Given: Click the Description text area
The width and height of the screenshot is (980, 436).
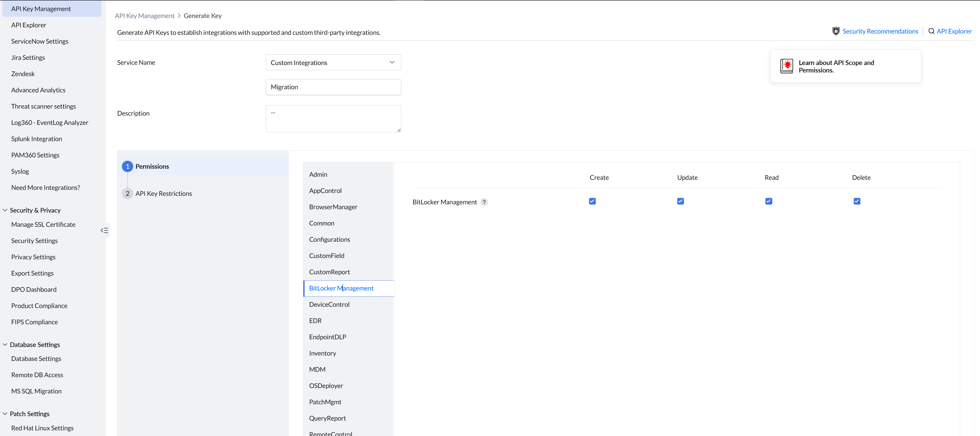Looking at the screenshot, I should click(x=333, y=119).
